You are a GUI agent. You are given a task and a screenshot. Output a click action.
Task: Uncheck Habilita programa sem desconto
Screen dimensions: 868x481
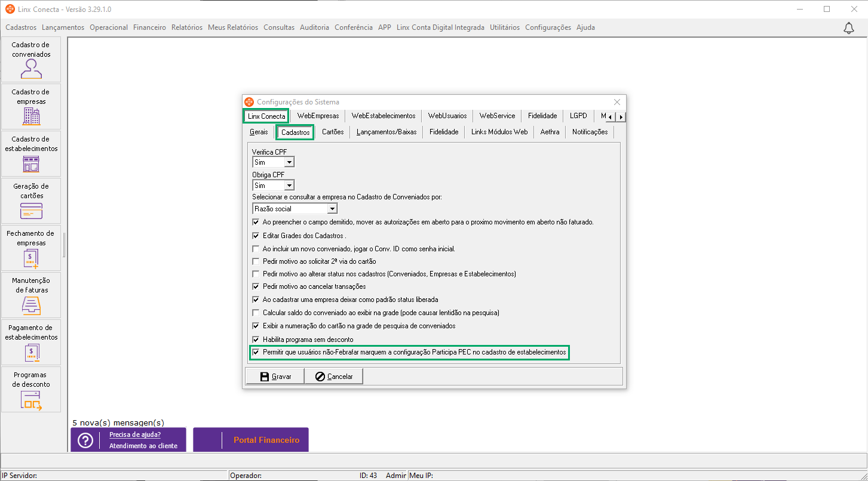pos(256,340)
